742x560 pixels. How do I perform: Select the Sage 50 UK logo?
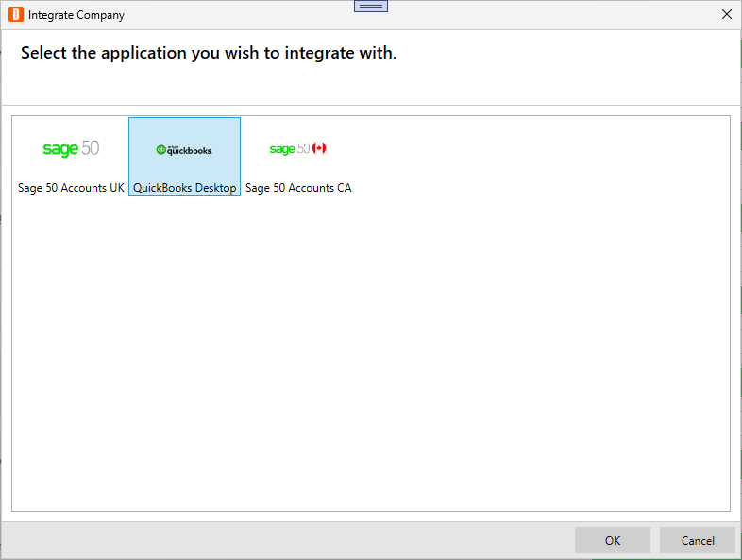point(71,148)
